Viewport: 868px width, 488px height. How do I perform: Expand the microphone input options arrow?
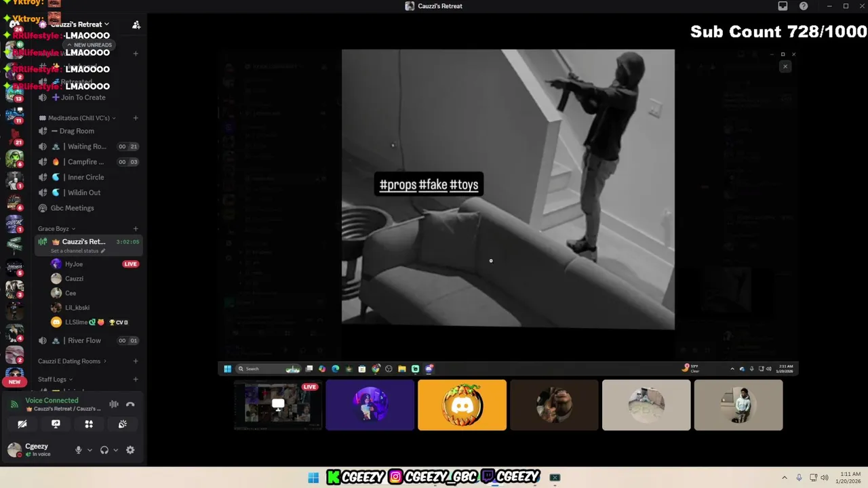click(x=90, y=450)
